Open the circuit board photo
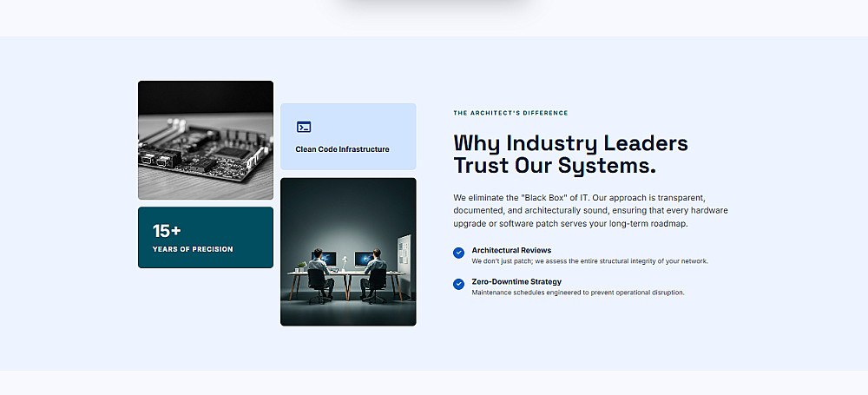This screenshot has height=395, width=868. (206, 140)
